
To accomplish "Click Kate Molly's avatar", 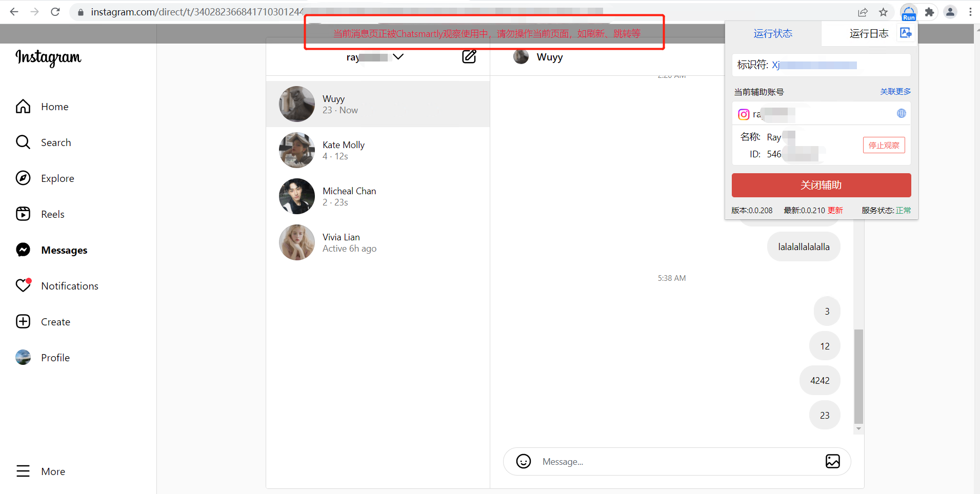I will (x=297, y=150).
